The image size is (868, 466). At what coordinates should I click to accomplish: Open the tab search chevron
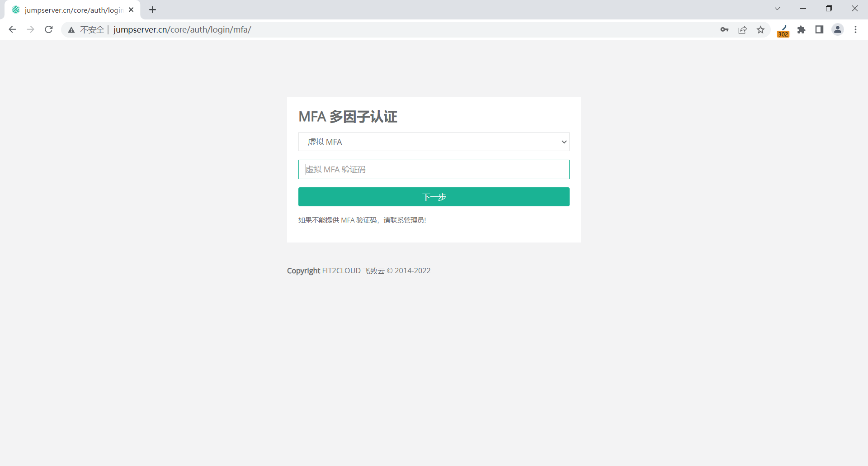coord(778,9)
